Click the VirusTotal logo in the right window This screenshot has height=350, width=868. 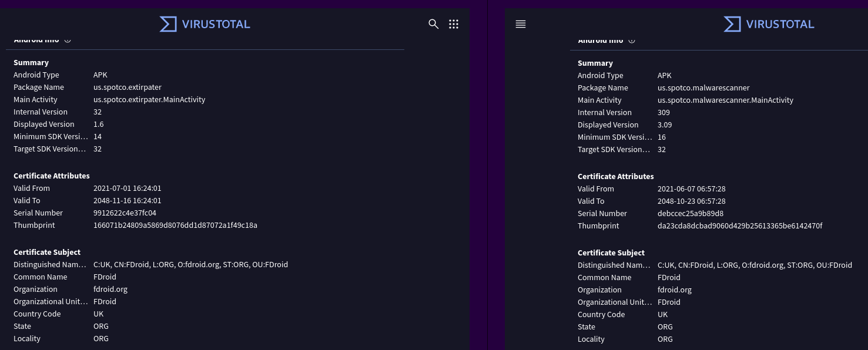tap(769, 24)
